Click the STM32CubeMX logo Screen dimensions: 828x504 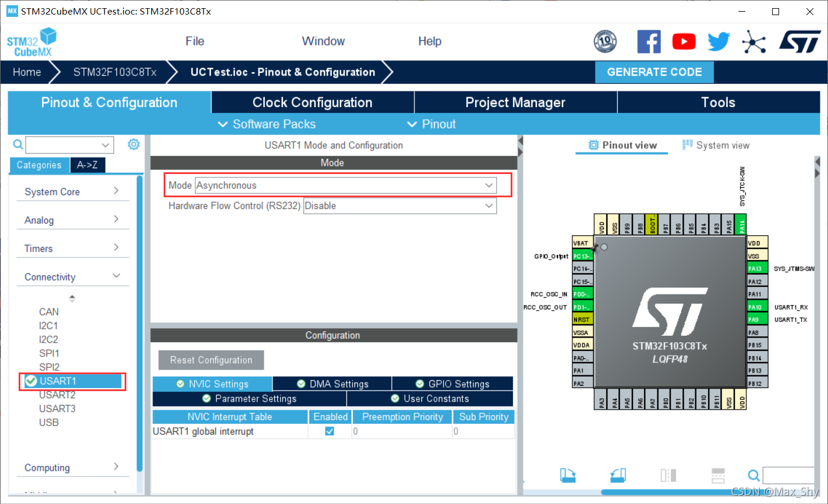[32, 42]
